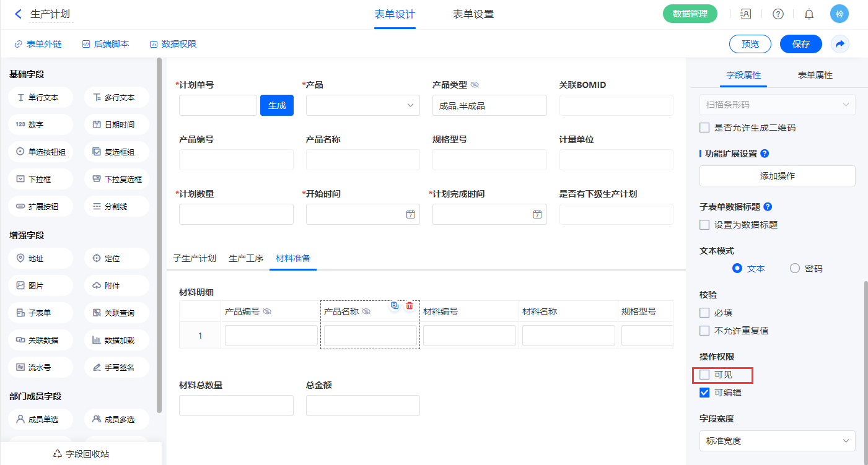Click the left field panel scrollbar
This screenshot has height=465, width=868.
[x=159, y=235]
